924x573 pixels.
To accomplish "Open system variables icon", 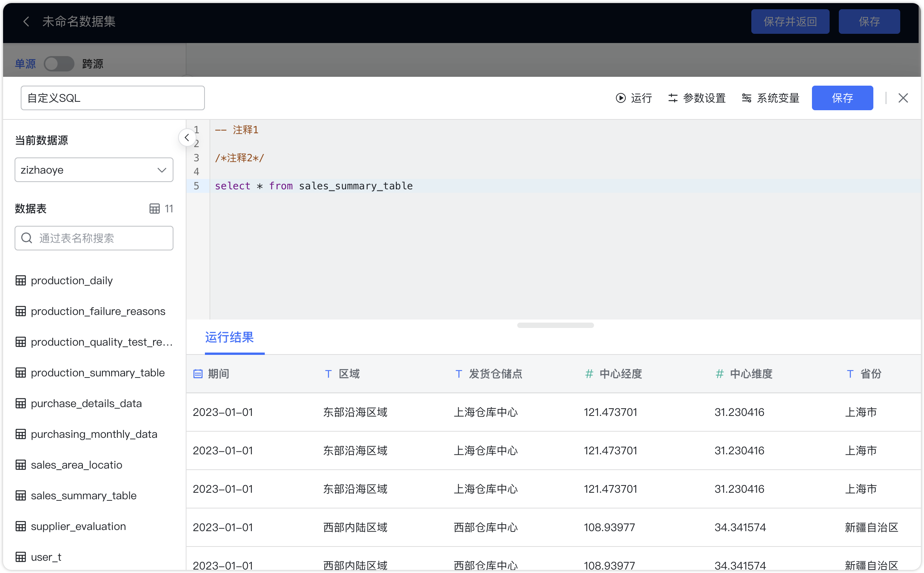I will [x=746, y=98].
